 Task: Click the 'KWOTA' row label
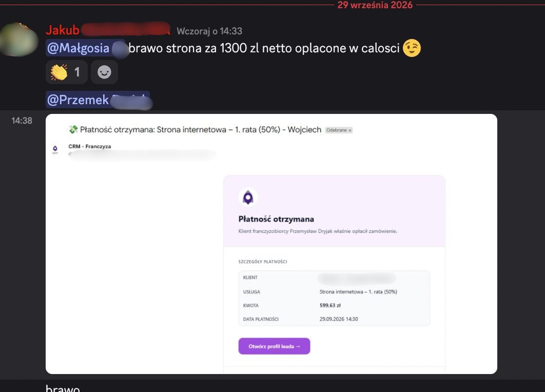250,305
